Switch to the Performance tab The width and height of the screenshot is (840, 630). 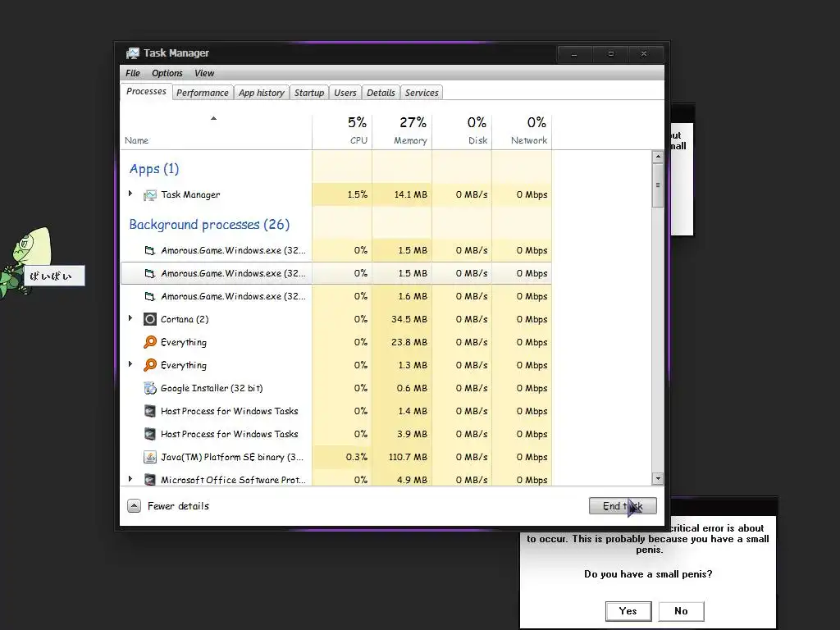202,93
